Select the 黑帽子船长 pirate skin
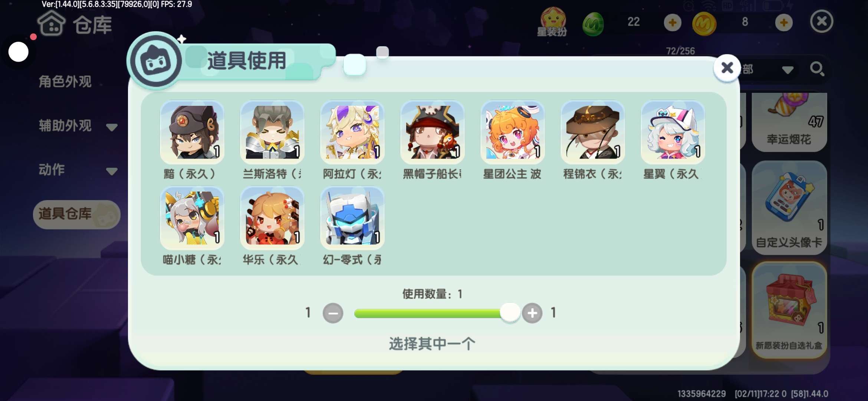This screenshot has width=868, height=401. point(432,133)
